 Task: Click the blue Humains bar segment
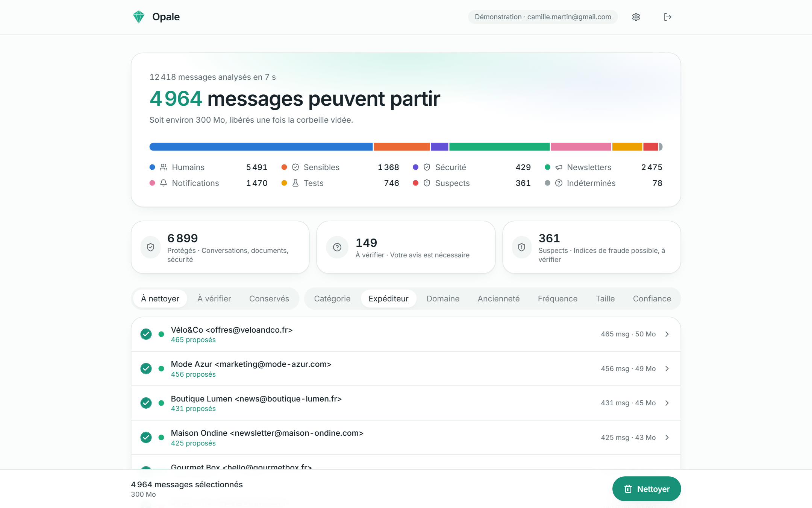261,147
